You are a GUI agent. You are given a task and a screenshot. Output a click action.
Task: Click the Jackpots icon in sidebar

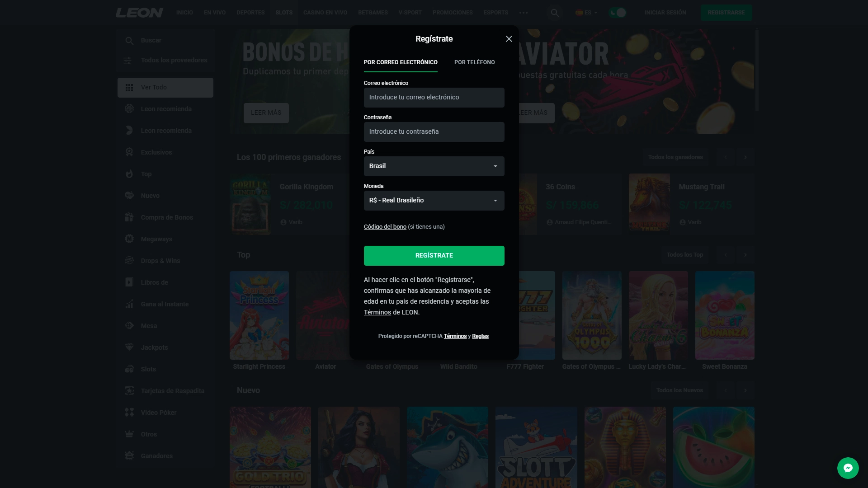coord(129,347)
